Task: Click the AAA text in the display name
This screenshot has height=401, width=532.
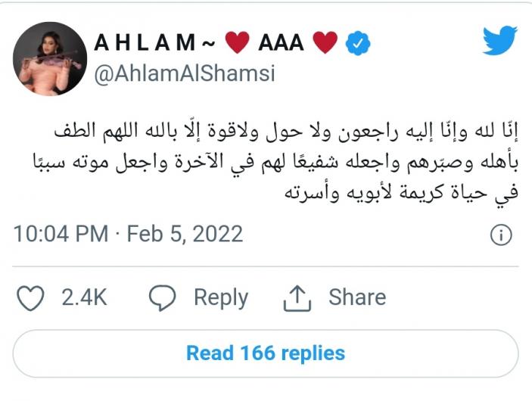Action: 281,42
